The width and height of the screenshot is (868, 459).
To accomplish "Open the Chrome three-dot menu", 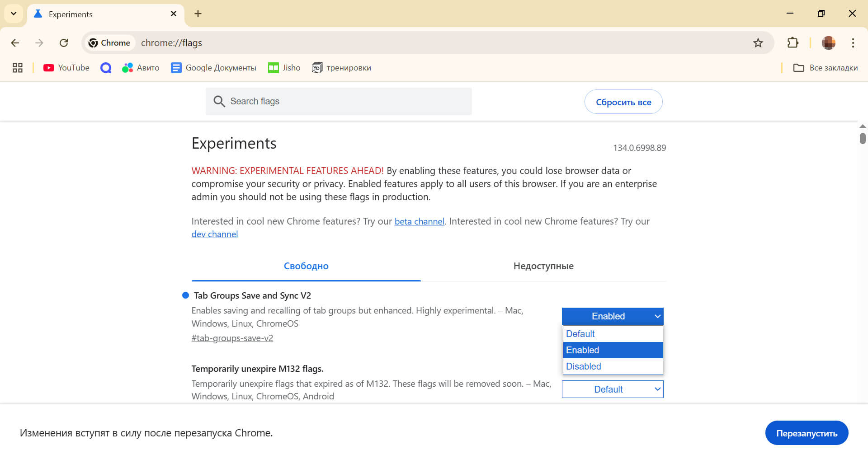I will coord(853,43).
